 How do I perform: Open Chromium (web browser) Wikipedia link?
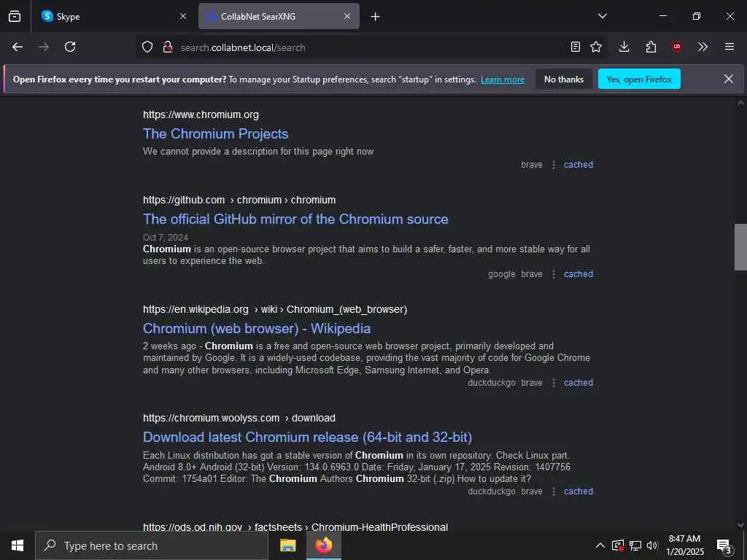pos(257,329)
